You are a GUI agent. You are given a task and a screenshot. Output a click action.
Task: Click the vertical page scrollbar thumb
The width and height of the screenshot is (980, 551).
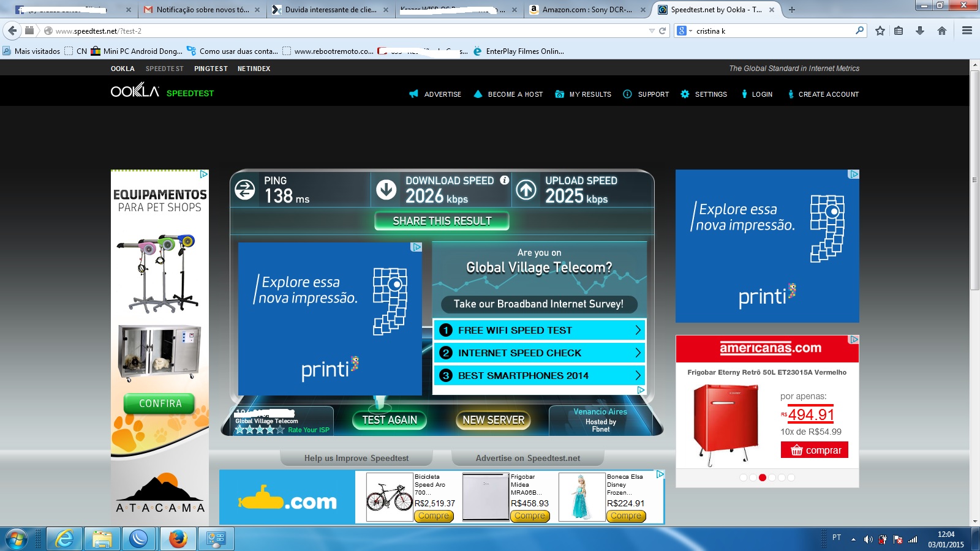pos(974,181)
